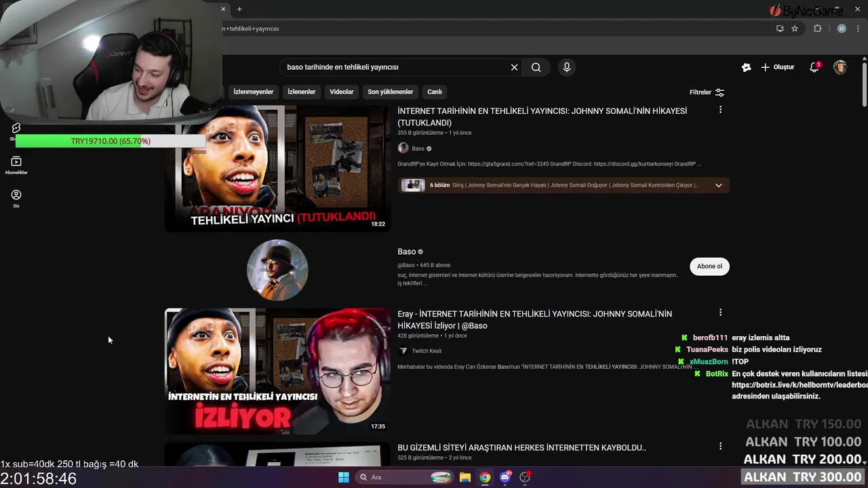
Task: Select the İzlenenler filter chip
Action: point(302,91)
